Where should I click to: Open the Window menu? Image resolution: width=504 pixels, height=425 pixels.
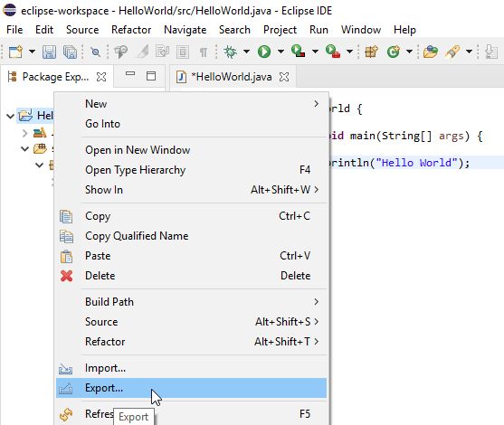[361, 30]
